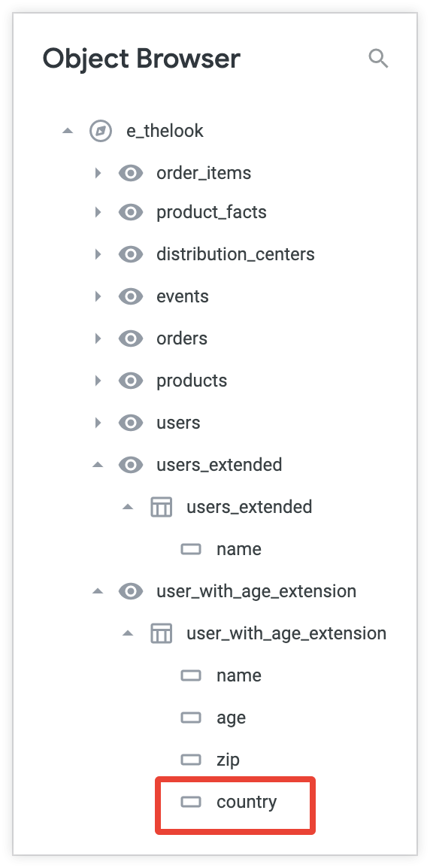Toggle the eye icon for distribution_centers

(x=131, y=254)
